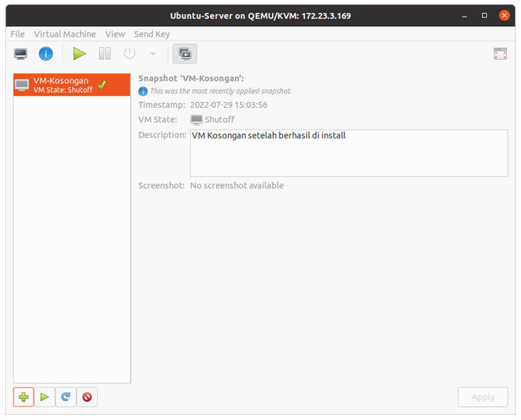The height and width of the screenshot is (420, 521).
Task: Power on the virtual machine
Action: coord(80,54)
